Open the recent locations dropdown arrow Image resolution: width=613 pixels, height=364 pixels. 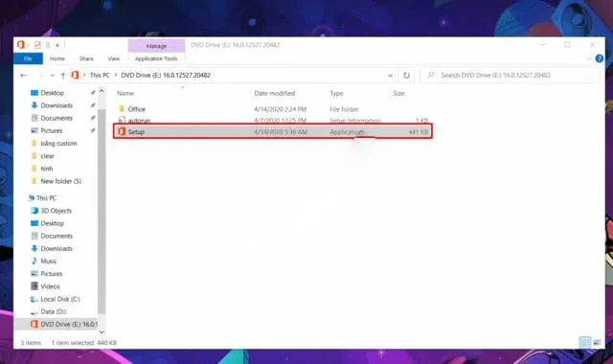point(52,75)
